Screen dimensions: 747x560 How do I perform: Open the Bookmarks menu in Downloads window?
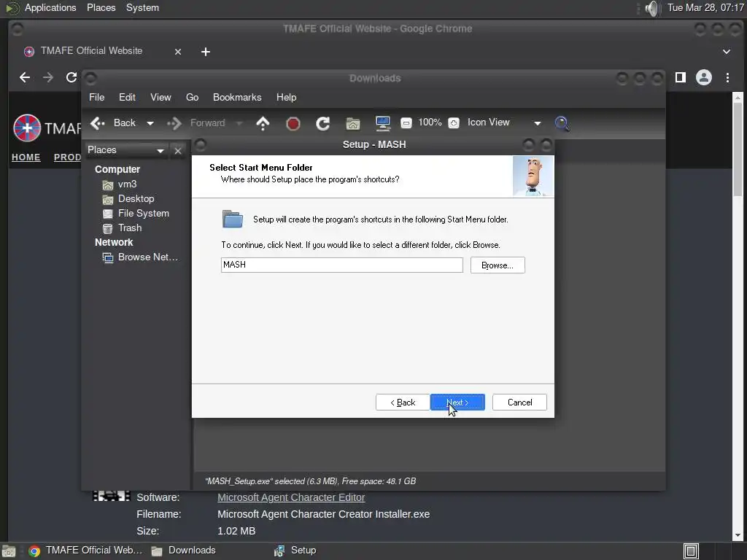tap(237, 97)
